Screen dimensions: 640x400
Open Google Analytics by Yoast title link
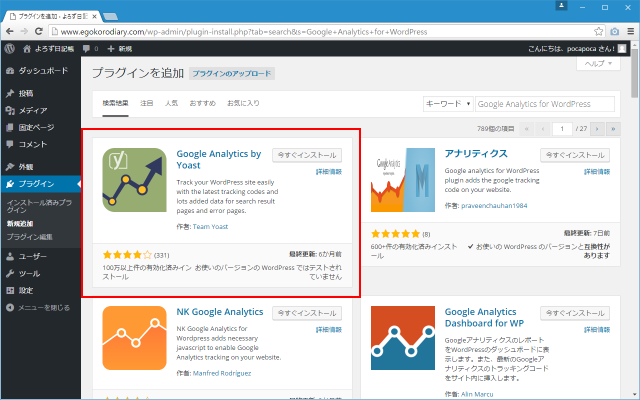[x=218, y=160]
